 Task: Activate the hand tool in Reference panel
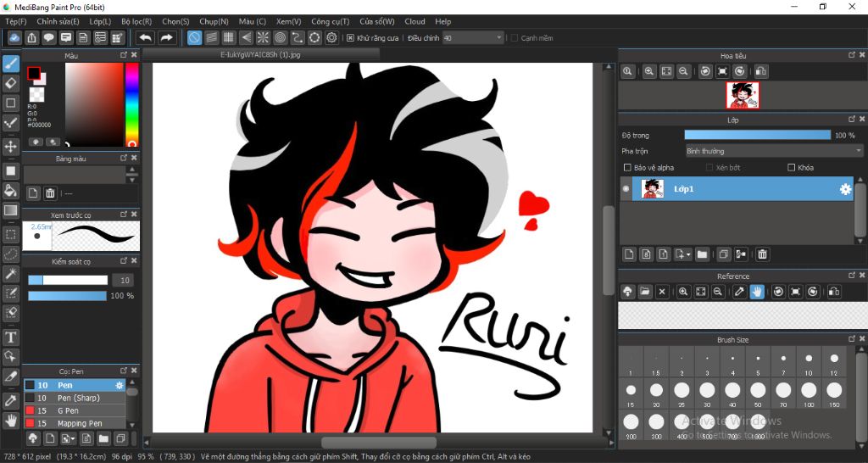click(x=757, y=292)
